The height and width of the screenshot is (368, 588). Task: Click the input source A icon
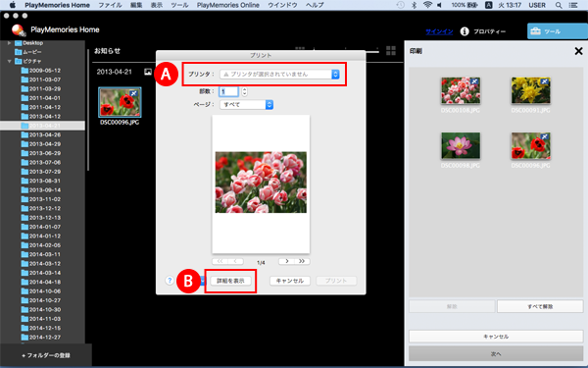tap(488, 5)
